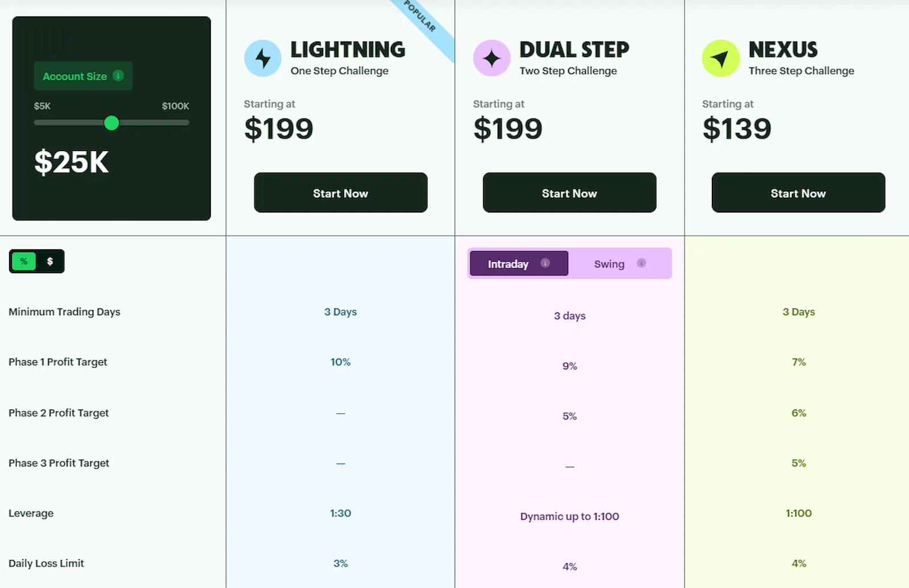Start the Dual Step challenge now
This screenshot has width=909, height=588.
click(569, 193)
